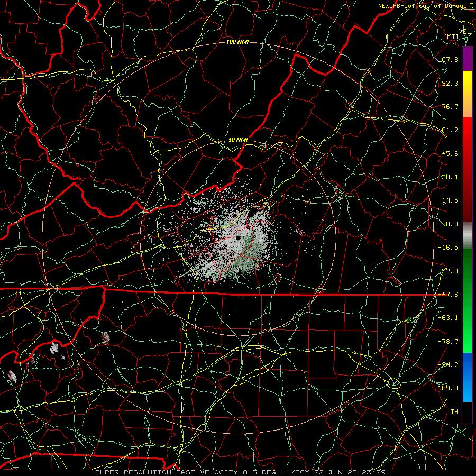
Task: Select the 76.7 scale value
Action: pos(450,106)
